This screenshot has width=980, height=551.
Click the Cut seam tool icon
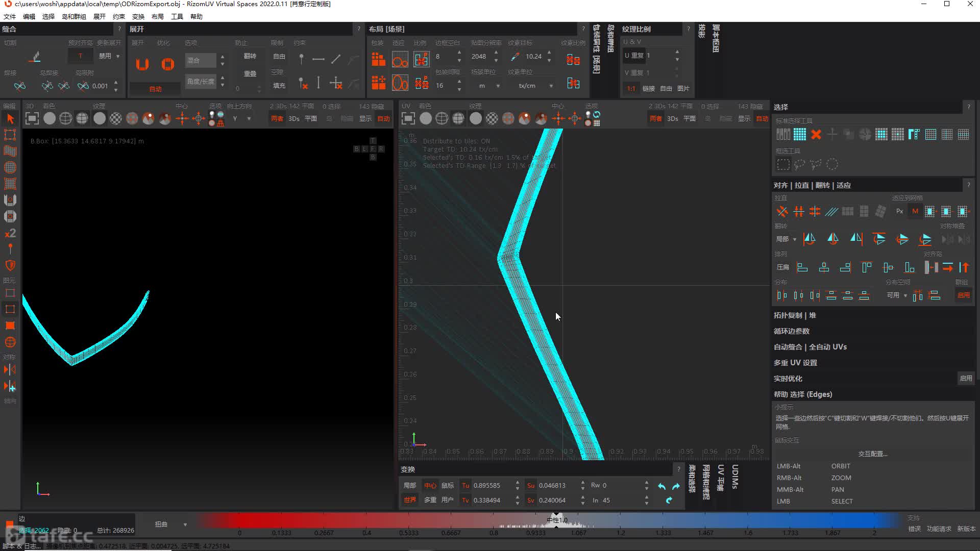point(35,57)
